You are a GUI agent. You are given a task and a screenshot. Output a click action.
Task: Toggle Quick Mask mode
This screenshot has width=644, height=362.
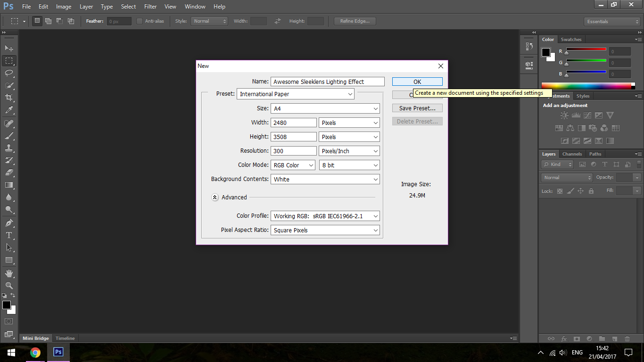(x=9, y=321)
